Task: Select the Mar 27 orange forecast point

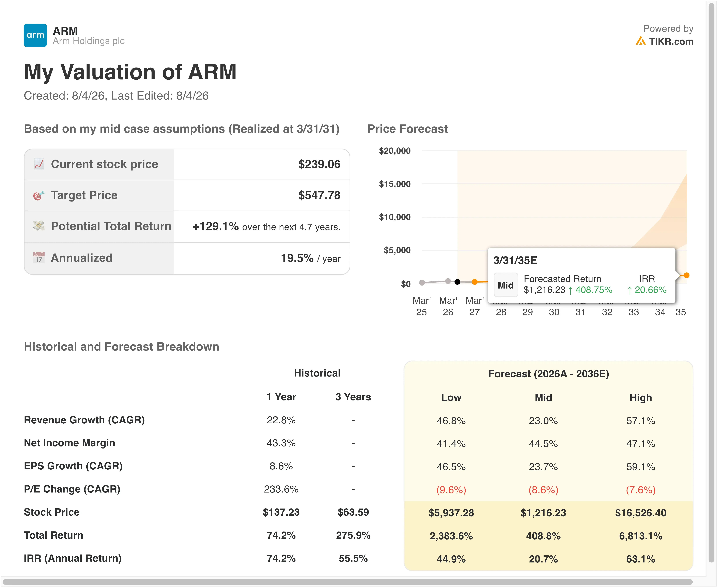Action: (x=475, y=282)
